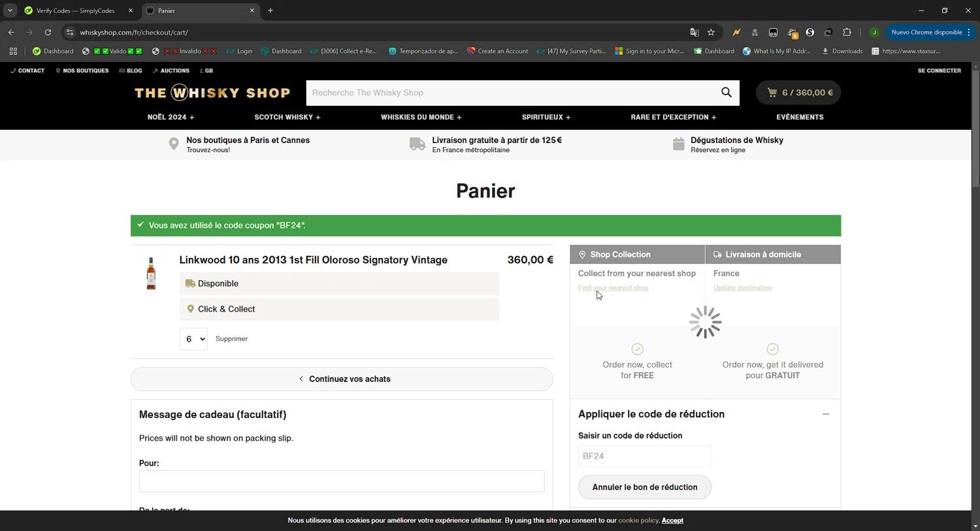
Task: Open the Valido bookmark
Action: [112, 51]
